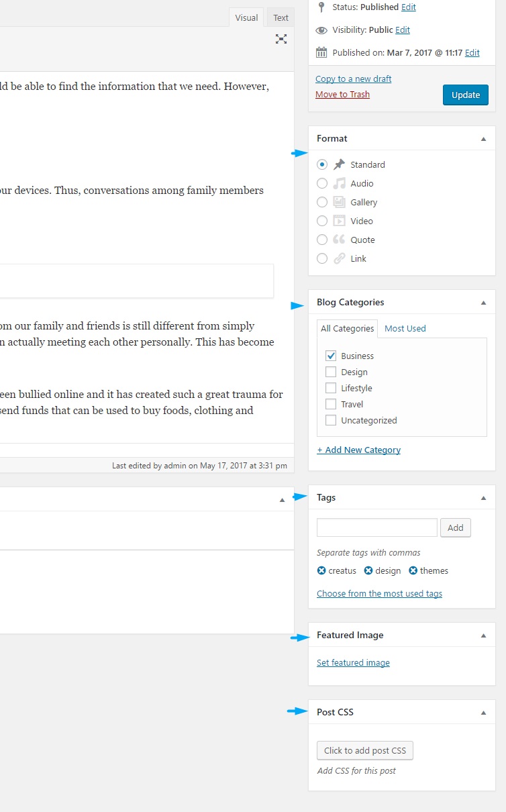Collapse the Format panel
Screen dimensions: 506x812
click(x=483, y=138)
